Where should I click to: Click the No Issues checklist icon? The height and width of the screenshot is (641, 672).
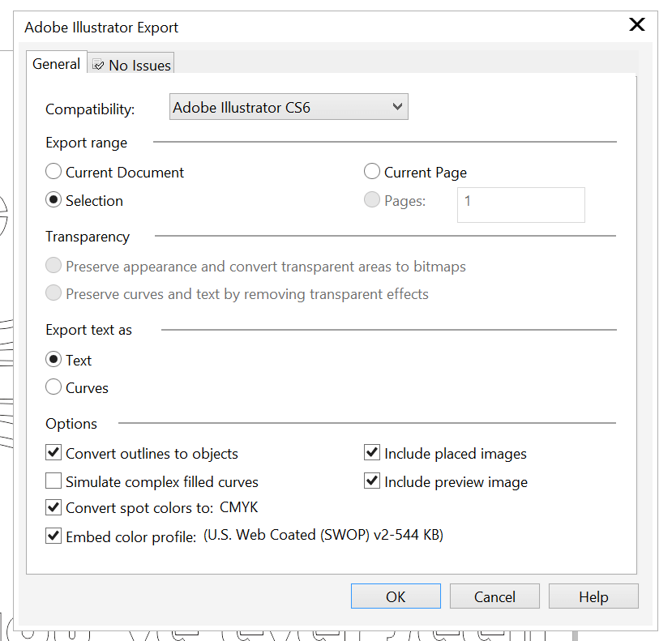tap(98, 65)
